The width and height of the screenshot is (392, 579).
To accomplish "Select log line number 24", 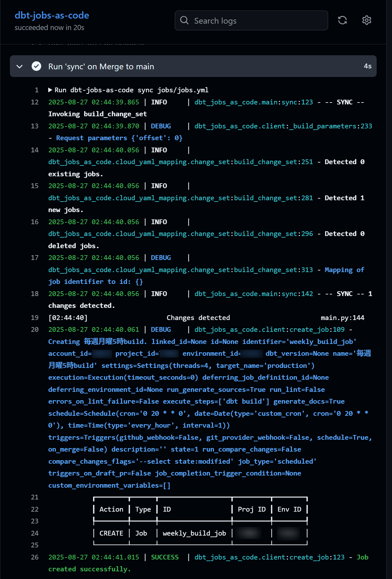I will point(35,533).
